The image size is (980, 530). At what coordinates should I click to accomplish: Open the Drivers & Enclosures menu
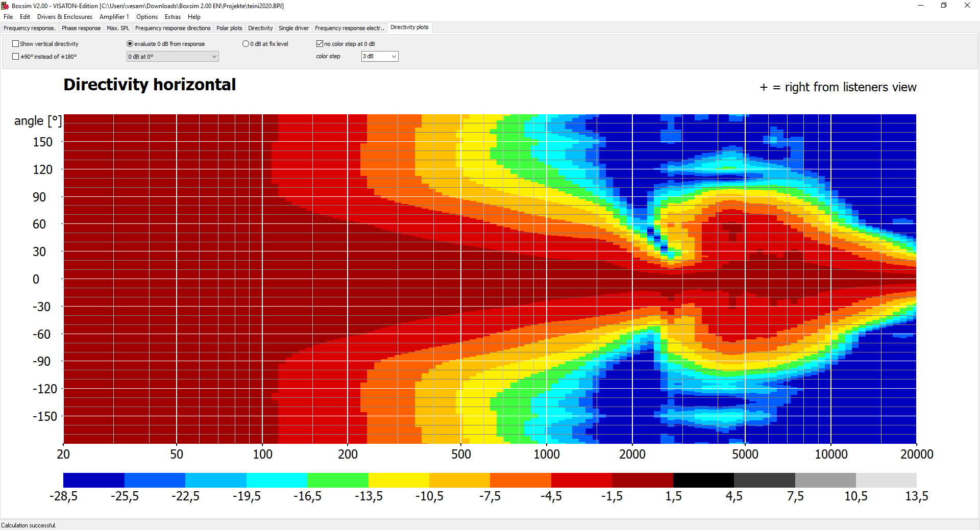(65, 17)
